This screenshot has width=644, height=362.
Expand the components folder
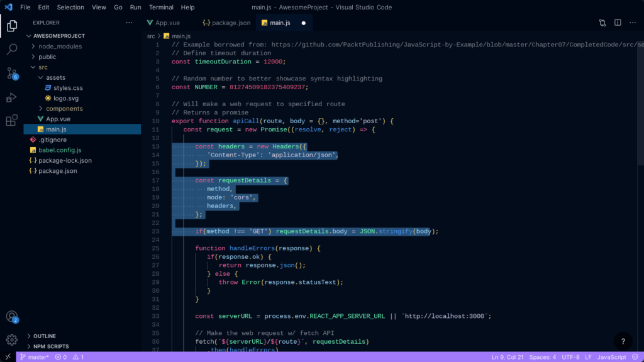(x=64, y=109)
